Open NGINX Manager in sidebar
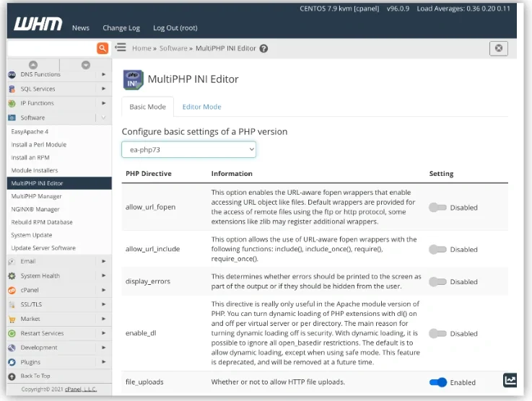 pos(35,209)
